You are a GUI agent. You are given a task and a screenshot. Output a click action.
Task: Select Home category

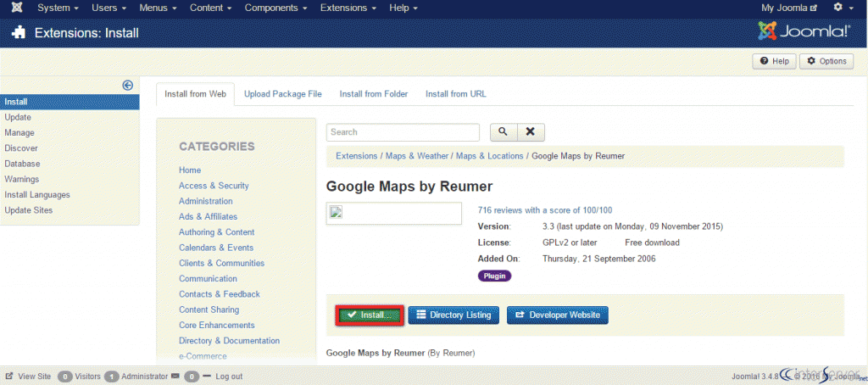pyautogui.click(x=190, y=170)
